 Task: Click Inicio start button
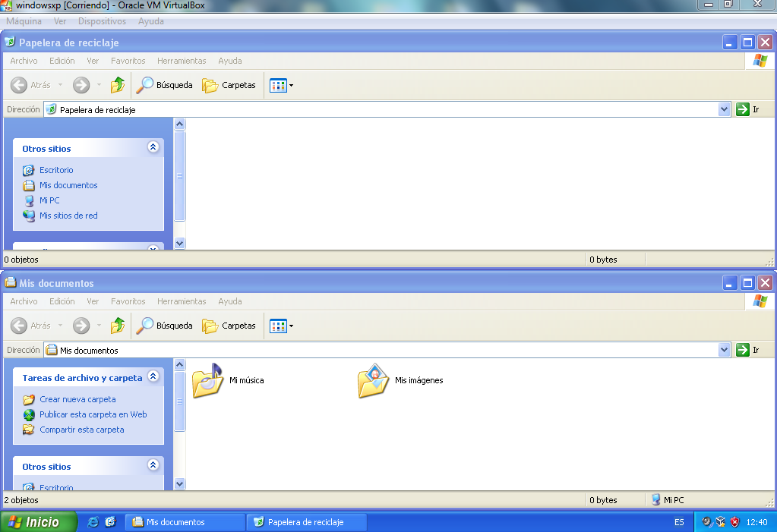click(x=38, y=521)
